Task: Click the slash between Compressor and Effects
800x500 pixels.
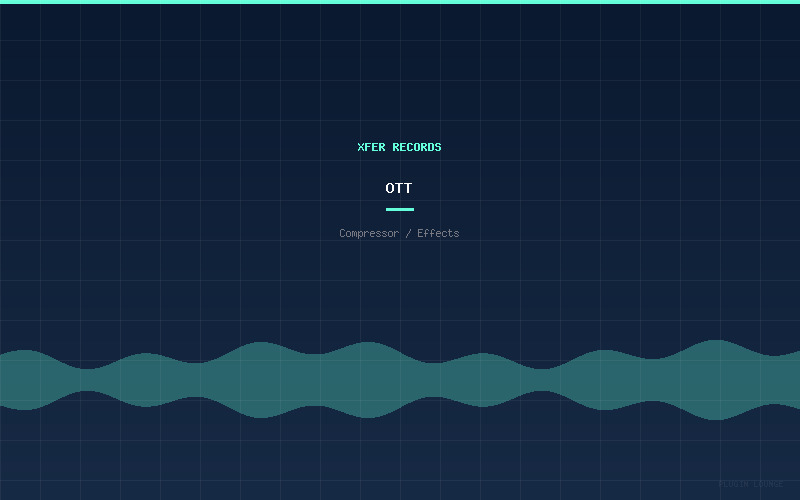Action: tap(407, 234)
